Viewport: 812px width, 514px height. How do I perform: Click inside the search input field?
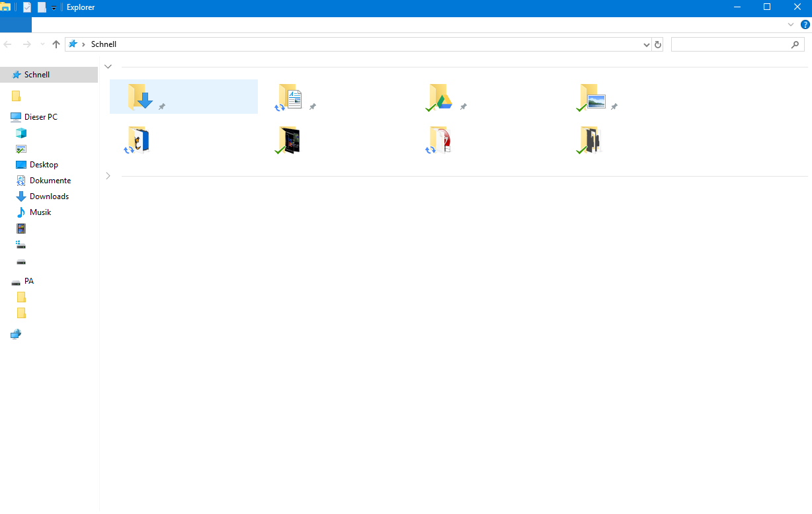point(730,44)
